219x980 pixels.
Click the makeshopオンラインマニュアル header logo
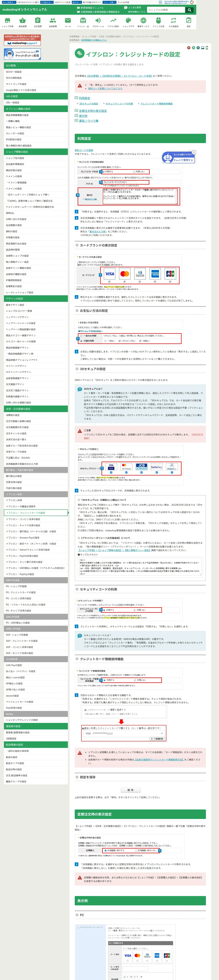click(x=25, y=9)
